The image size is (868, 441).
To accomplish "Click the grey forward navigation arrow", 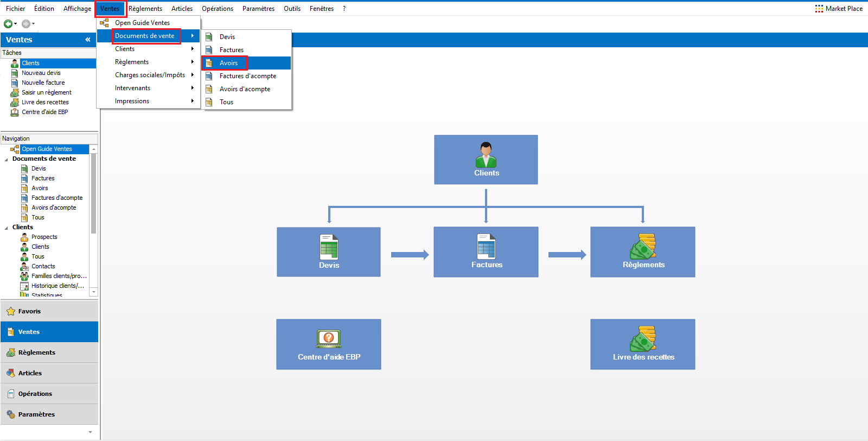I will (25, 23).
